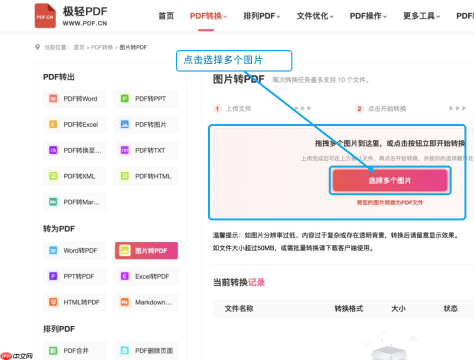
Task: Go to 首页 in the navigation bar
Action: (x=166, y=16)
